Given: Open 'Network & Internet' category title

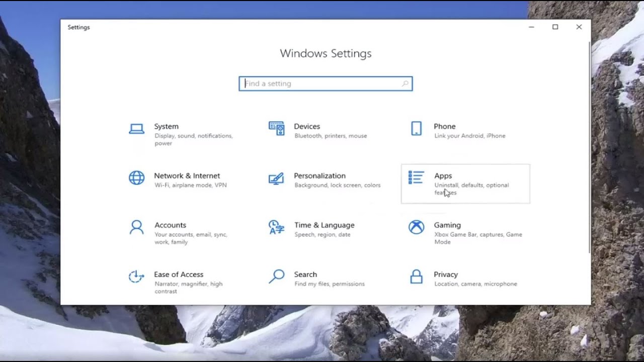Looking at the screenshot, I should pos(187,175).
